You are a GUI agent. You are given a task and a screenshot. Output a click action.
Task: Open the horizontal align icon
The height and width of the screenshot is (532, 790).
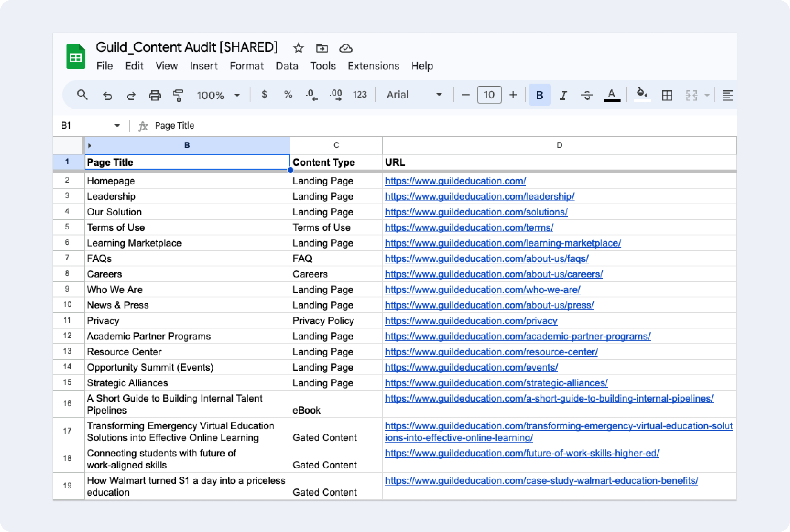tap(727, 95)
